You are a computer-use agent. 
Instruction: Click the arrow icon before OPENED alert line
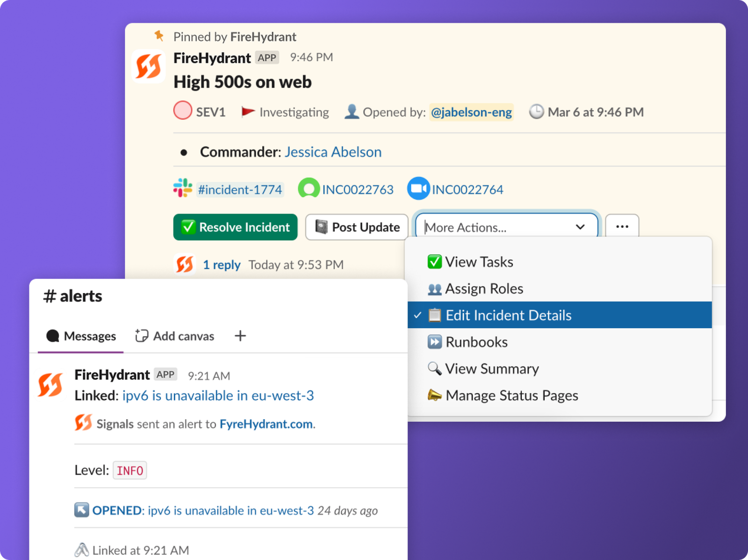coord(81,510)
